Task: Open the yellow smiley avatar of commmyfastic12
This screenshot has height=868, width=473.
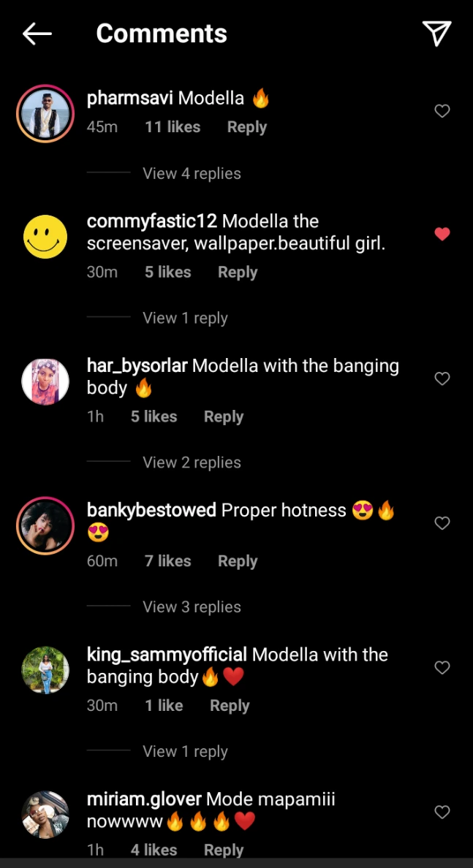Action: coord(45,237)
